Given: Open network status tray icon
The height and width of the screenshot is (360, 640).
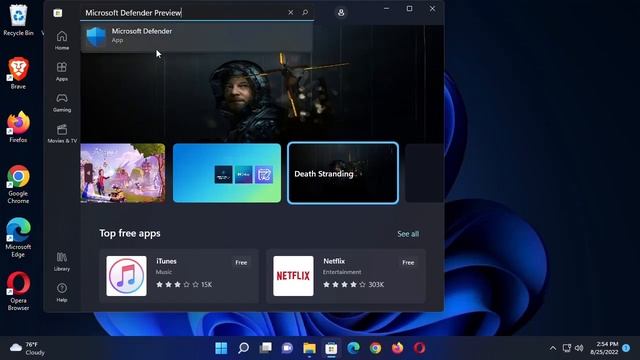Looking at the screenshot, I should click(567, 348).
